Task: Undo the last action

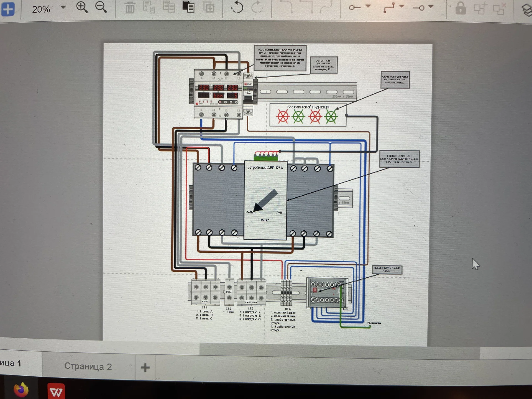Action: [x=237, y=7]
